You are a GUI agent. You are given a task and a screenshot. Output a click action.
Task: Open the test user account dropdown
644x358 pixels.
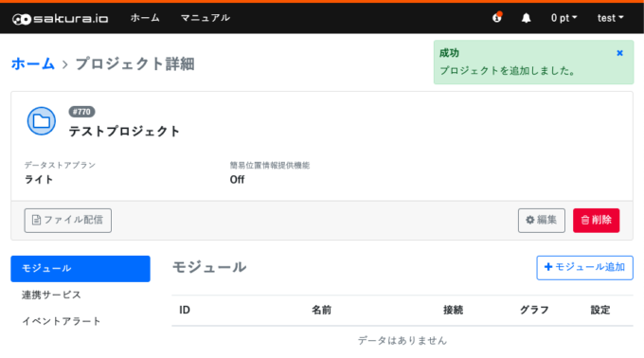(x=610, y=18)
